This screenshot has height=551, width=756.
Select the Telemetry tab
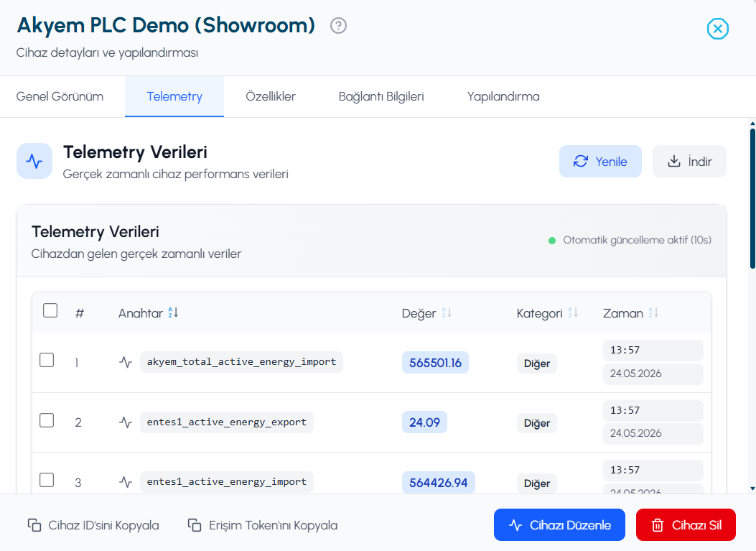pos(174,96)
